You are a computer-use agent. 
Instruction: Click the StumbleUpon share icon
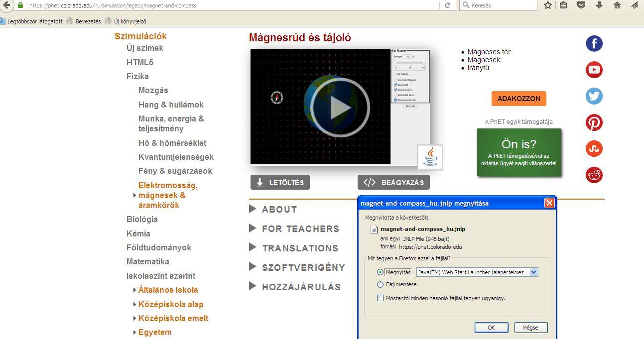594,149
